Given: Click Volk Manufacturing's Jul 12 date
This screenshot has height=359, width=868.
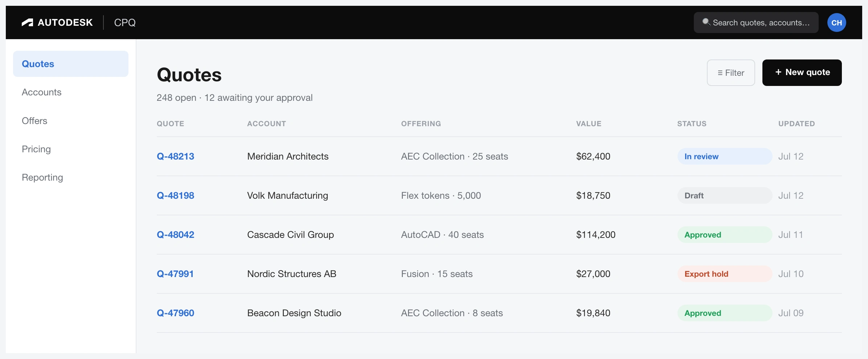Looking at the screenshot, I should pos(791,195).
